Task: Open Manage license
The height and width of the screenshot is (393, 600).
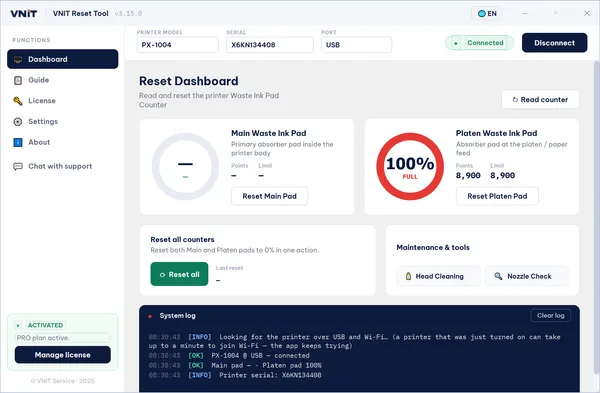Action: pos(63,355)
